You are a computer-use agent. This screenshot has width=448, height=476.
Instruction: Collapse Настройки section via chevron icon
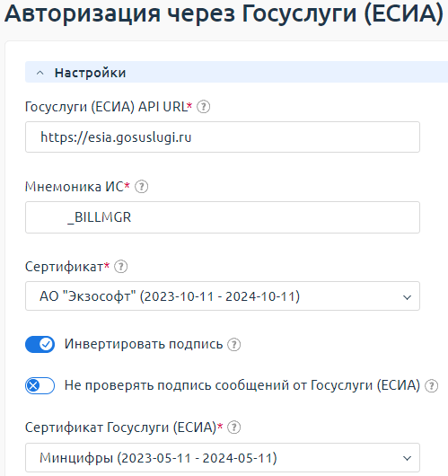tap(40, 73)
